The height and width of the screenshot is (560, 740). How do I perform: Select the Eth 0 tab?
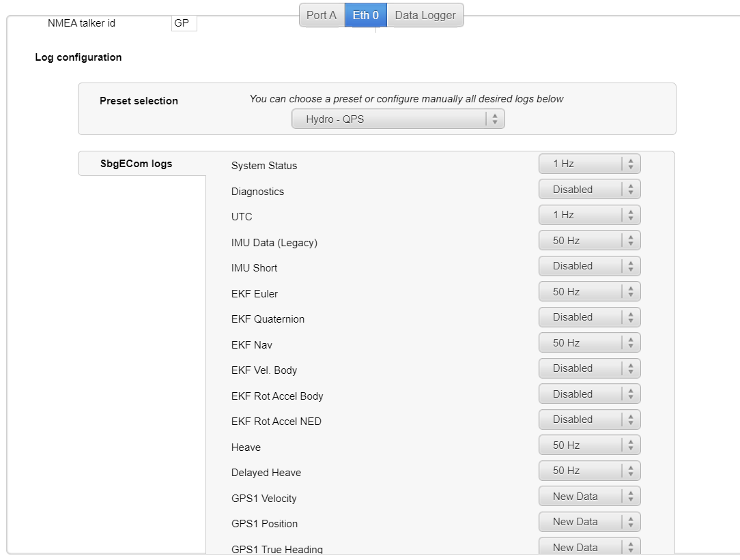[366, 15]
